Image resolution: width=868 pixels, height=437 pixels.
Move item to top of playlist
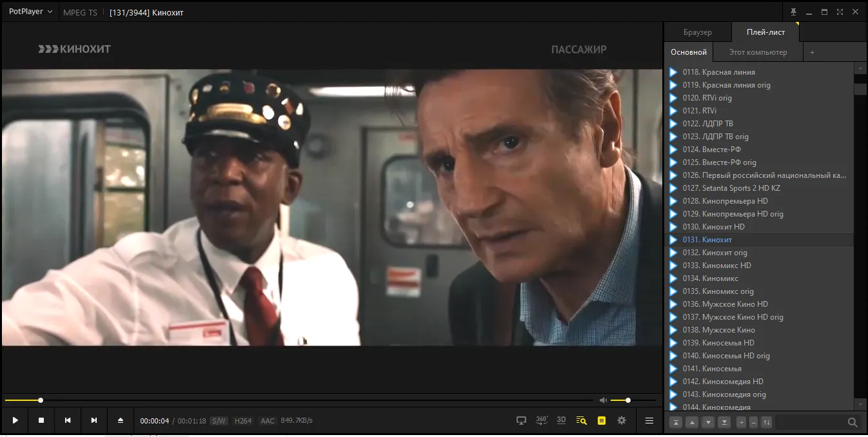676,423
